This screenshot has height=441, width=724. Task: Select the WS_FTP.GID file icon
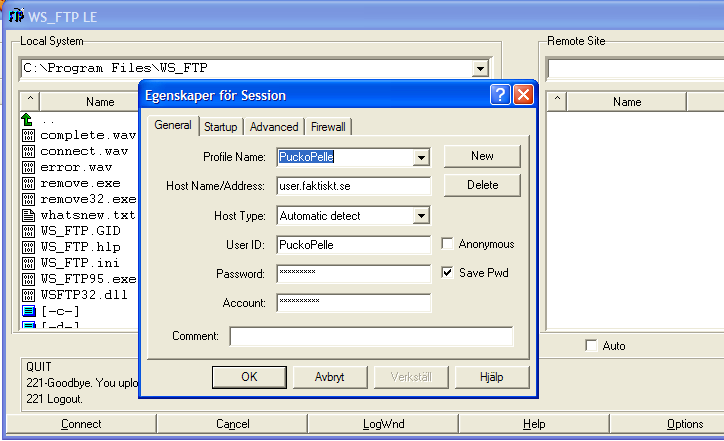28,231
